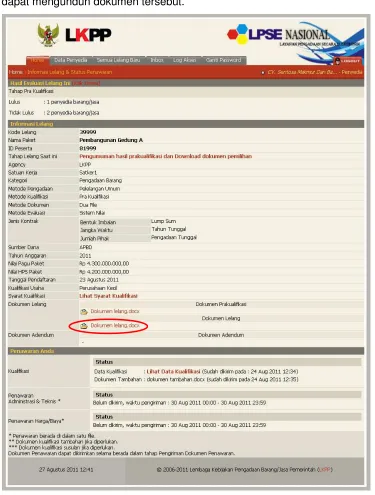
Task: Click the LKPP logo
Action: (88, 35)
